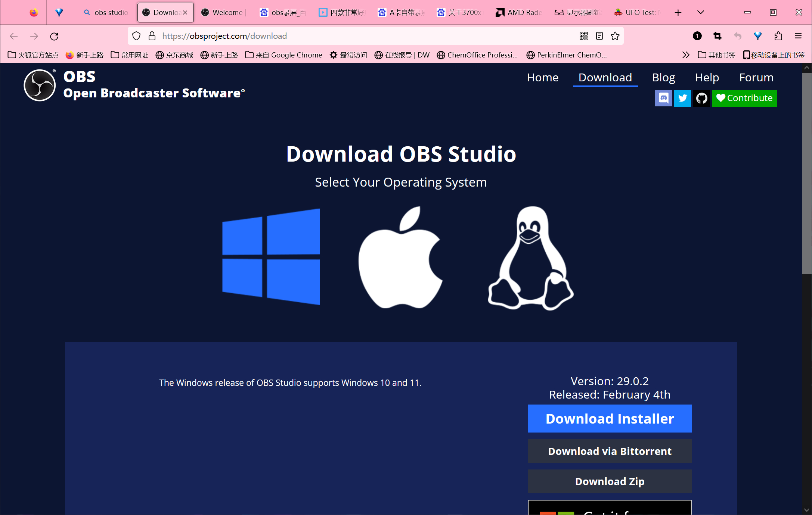View site security padlock info
The image size is (812, 515).
click(x=152, y=36)
